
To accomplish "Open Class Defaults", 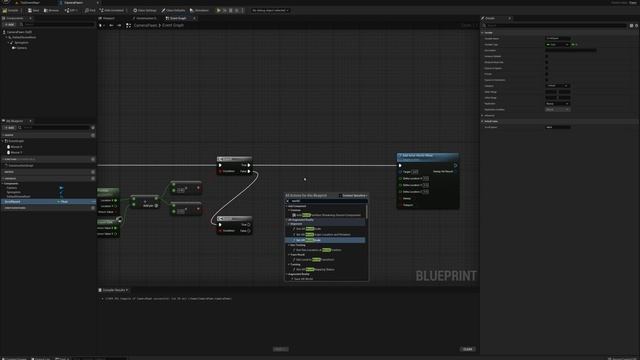I will (173, 10).
